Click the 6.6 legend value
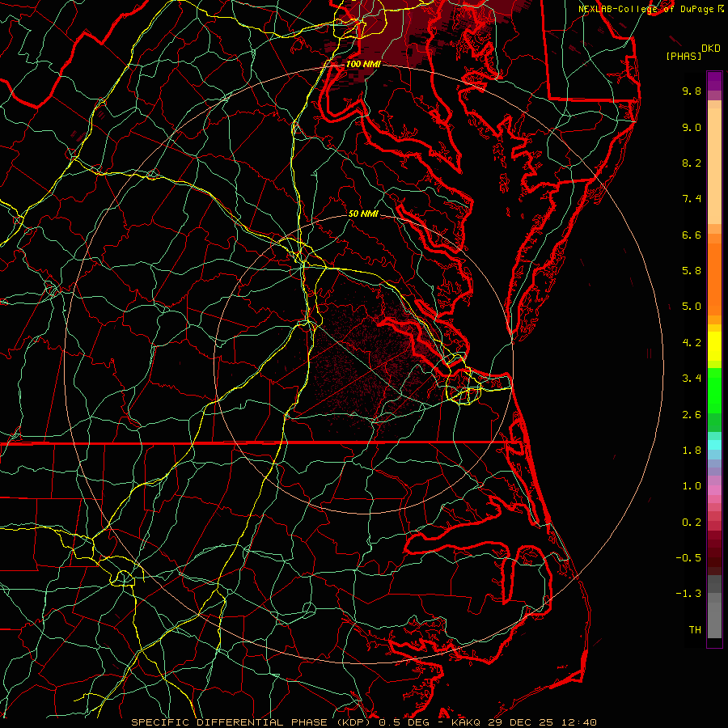 point(692,235)
